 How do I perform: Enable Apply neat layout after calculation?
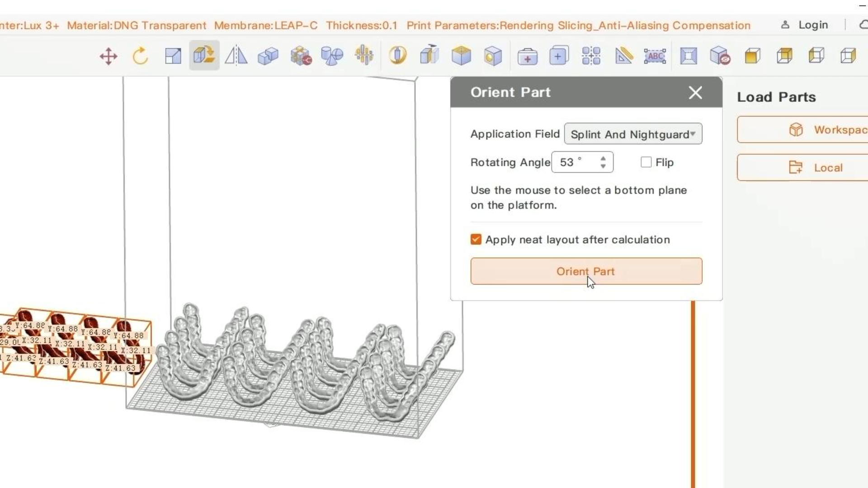(x=476, y=239)
